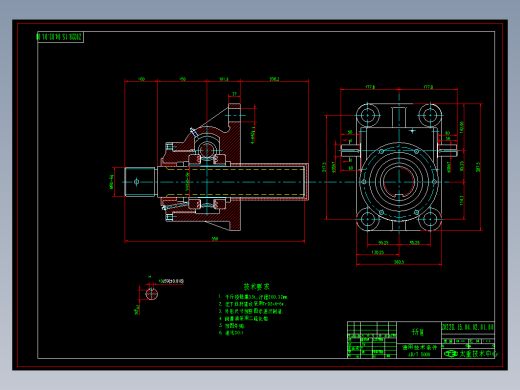Select the small hatched circle detail view
Image resolution: width=520 pixels, height=390 pixels.
coord(151,294)
